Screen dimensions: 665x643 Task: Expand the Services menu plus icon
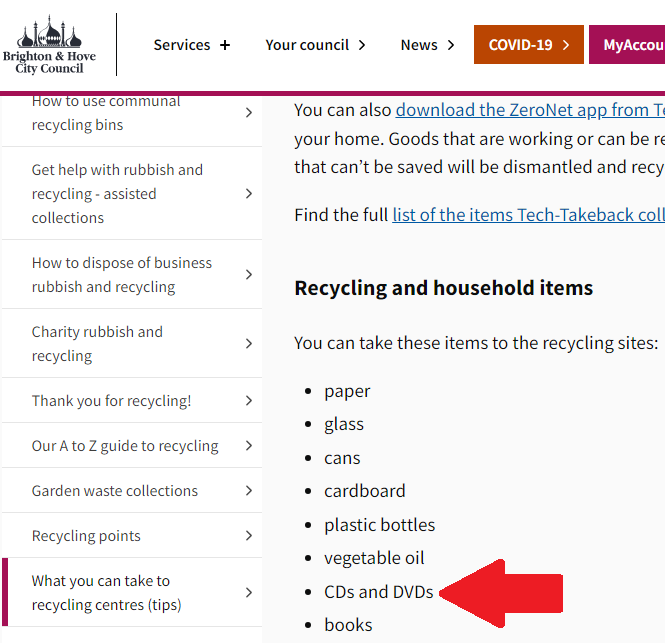pos(225,45)
